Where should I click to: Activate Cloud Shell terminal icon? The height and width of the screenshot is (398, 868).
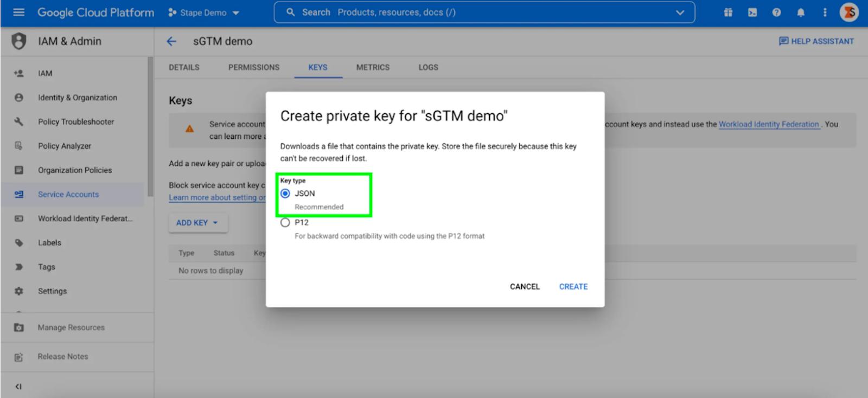(x=752, y=12)
